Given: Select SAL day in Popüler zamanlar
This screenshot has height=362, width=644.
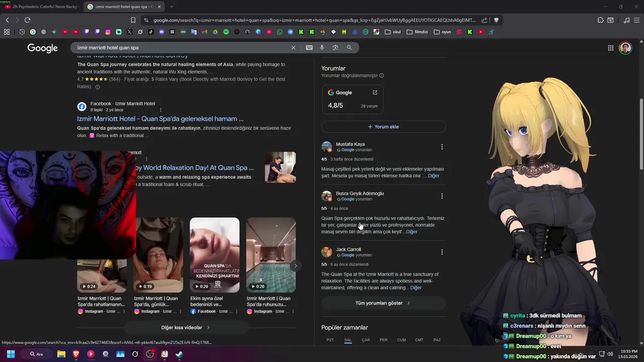Looking at the screenshot, I should [348, 340].
